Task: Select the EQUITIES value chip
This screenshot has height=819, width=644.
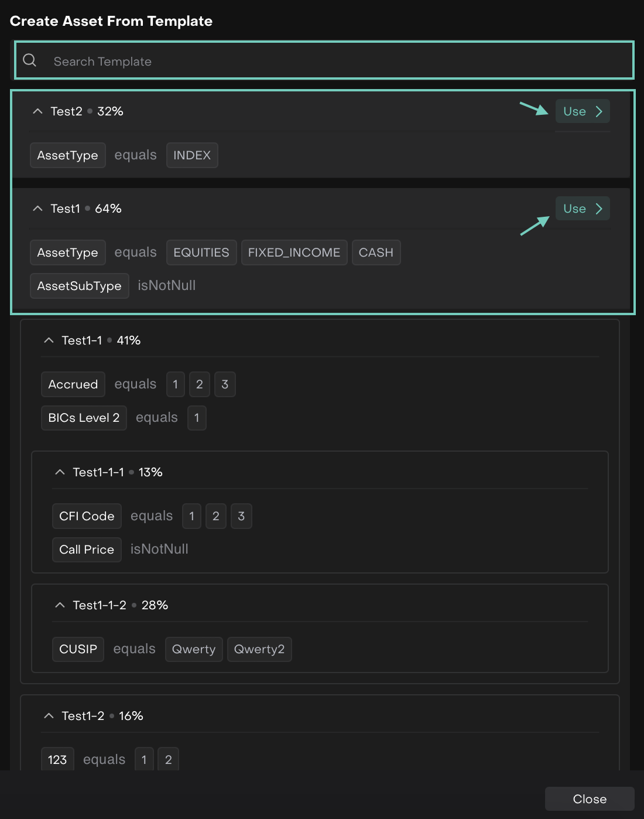Action: (x=201, y=252)
